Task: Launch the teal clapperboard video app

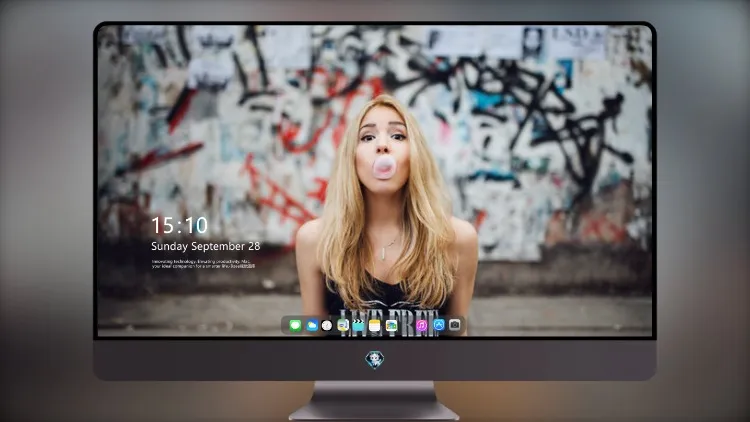Action: coord(358,326)
